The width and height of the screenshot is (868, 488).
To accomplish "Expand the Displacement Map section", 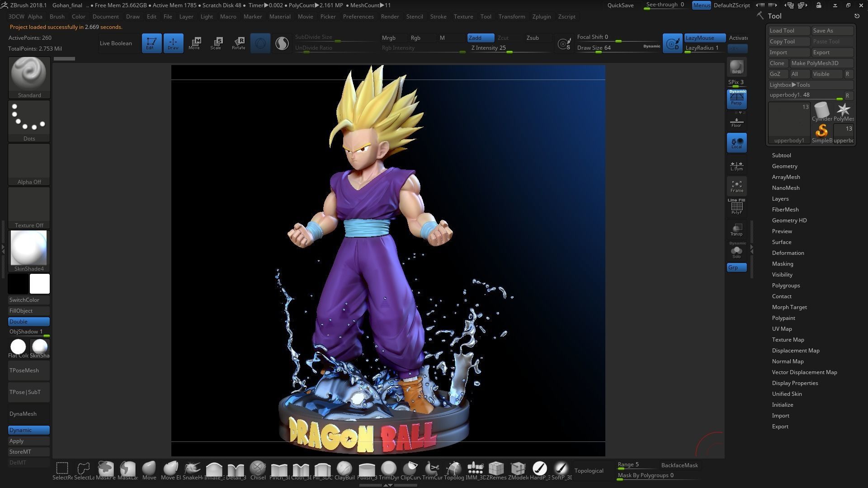I will click(796, 351).
